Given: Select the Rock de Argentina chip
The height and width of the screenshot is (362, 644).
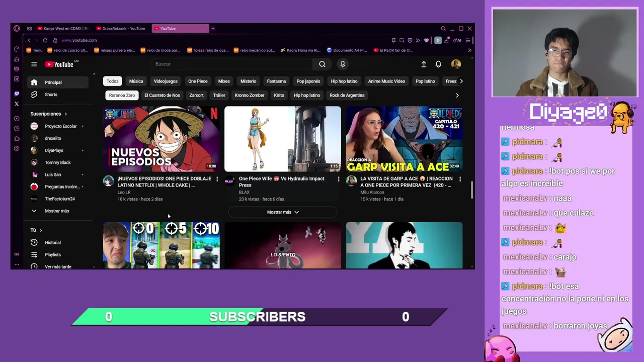Looking at the screenshot, I should 347,95.
